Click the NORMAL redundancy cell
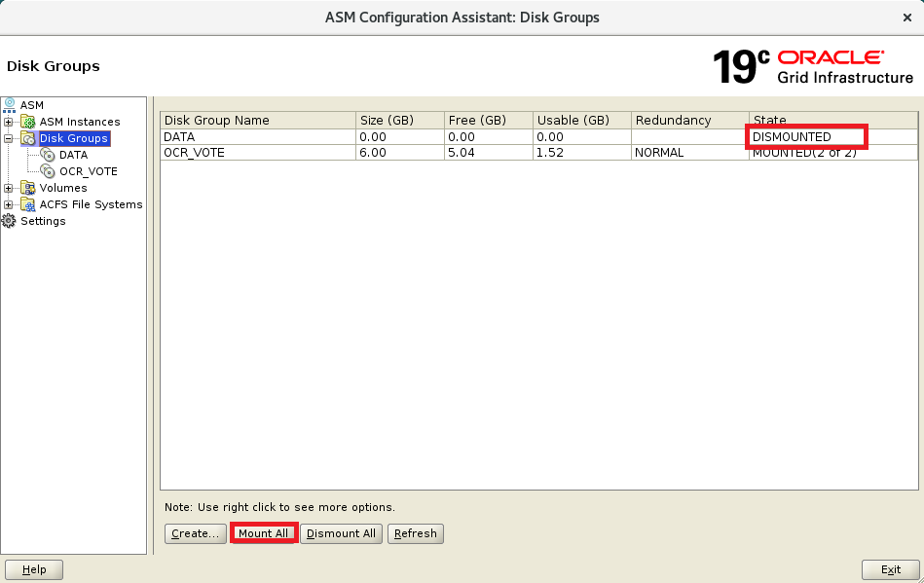Image resolution: width=924 pixels, height=583 pixels. (690, 153)
